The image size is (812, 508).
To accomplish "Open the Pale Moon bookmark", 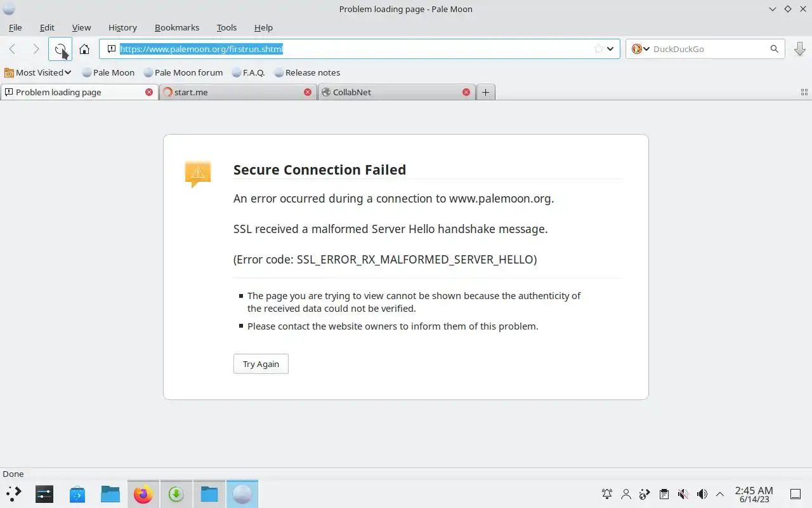I will tap(108, 72).
